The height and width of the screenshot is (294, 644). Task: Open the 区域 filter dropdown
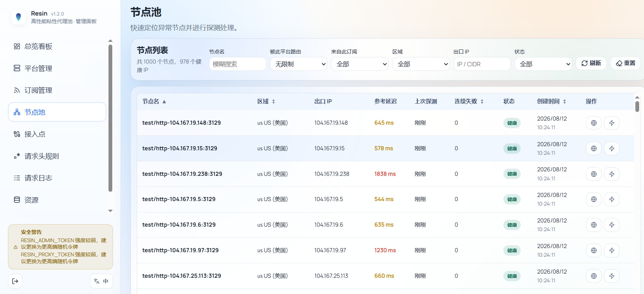point(421,64)
